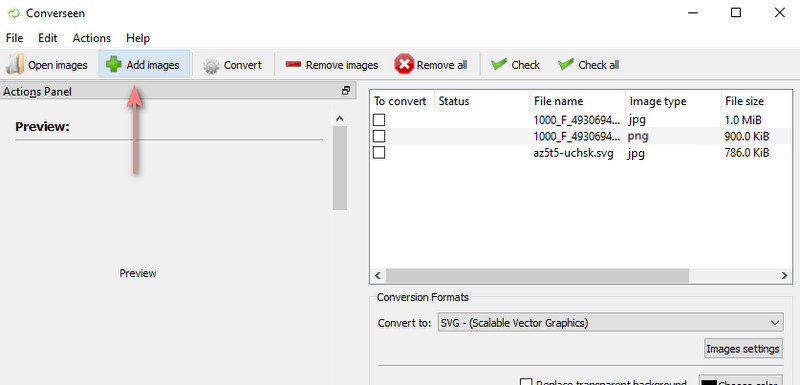Click the Check all icon

coord(565,65)
